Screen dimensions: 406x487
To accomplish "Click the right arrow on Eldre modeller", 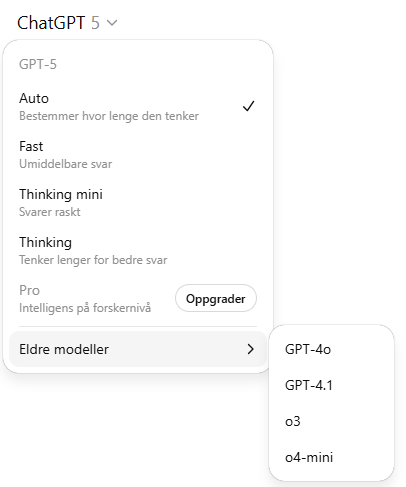I will (x=251, y=349).
